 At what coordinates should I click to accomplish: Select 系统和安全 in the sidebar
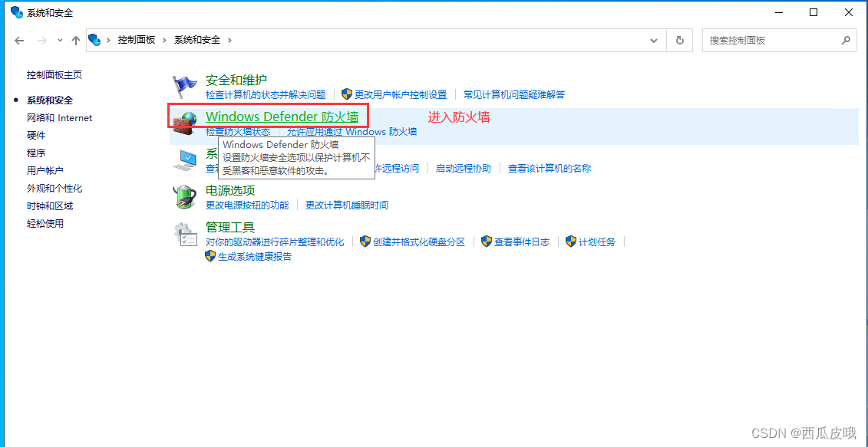coord(50,100)
